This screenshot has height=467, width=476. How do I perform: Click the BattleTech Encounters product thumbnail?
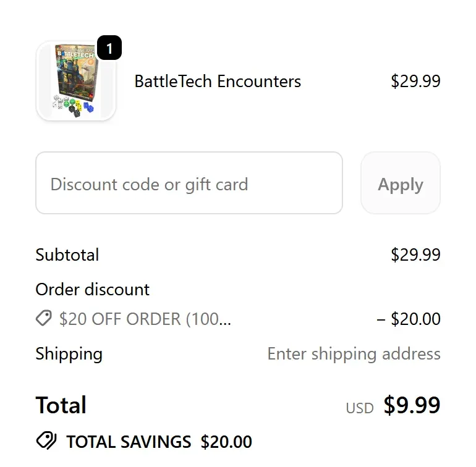75,82
